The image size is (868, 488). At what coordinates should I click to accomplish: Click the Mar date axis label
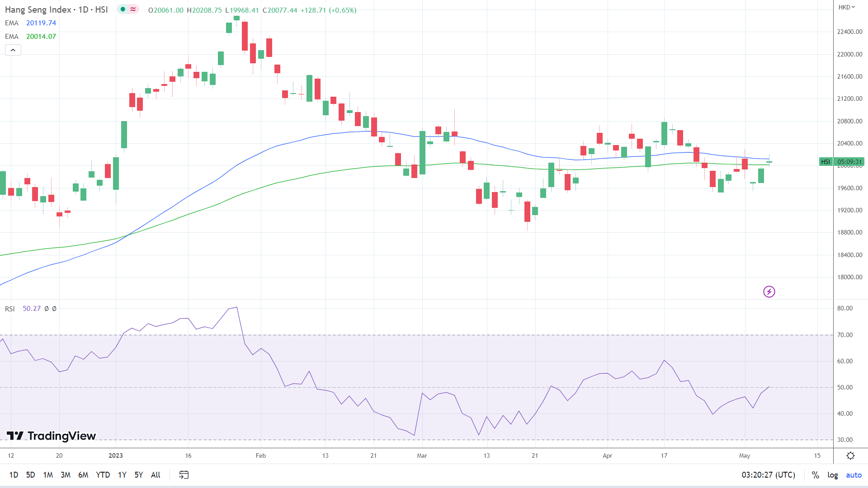coord(422,455)
